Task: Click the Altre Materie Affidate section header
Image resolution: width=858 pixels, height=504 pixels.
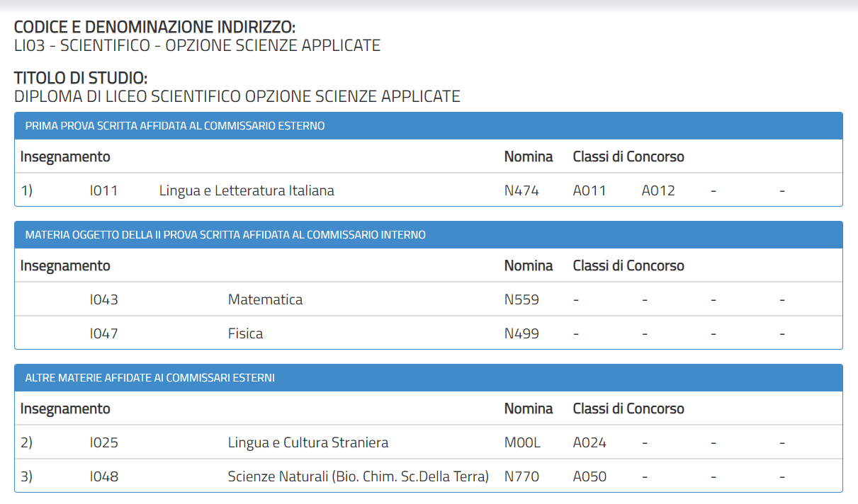Action: coord(150,378)
